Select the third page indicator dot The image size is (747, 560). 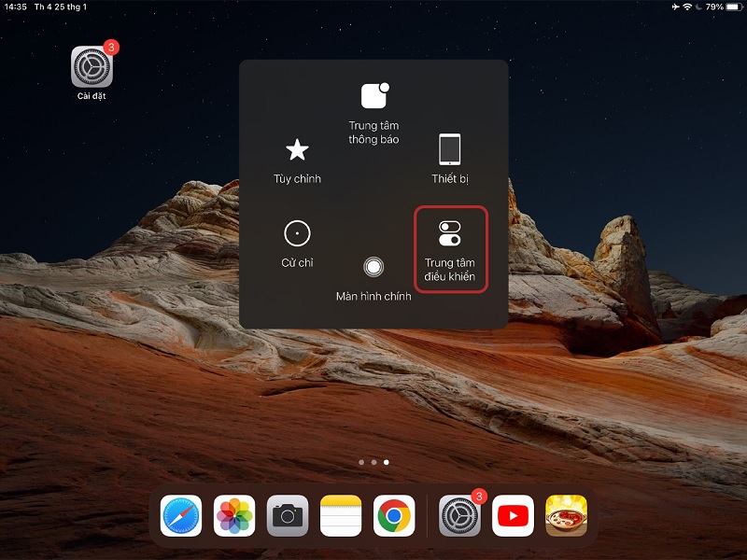[x=386, y=461]
